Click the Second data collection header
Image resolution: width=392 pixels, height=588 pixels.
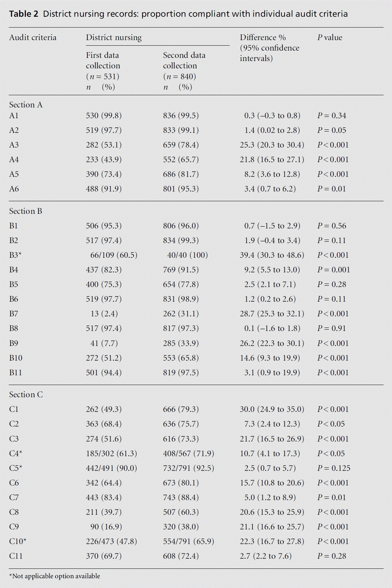pyautogui.click(x=184, y=60)
